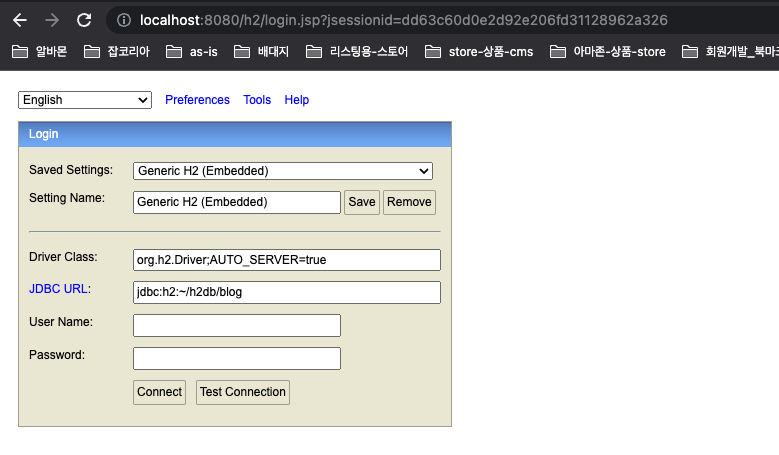Image resolution: width=779 pixels, height=455 pixels.
Task: Open the 알바몬 bookmark folder
Action: coord(39,52)
